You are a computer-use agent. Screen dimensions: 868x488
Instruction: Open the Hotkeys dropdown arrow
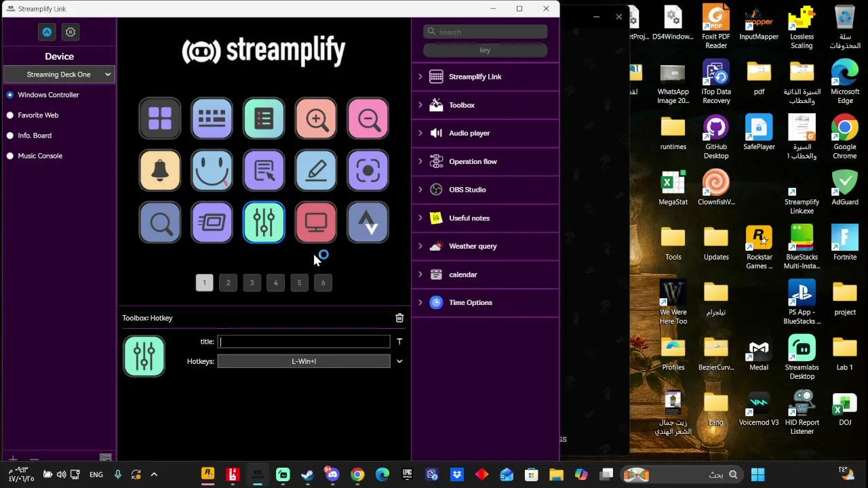pos(399,361)
